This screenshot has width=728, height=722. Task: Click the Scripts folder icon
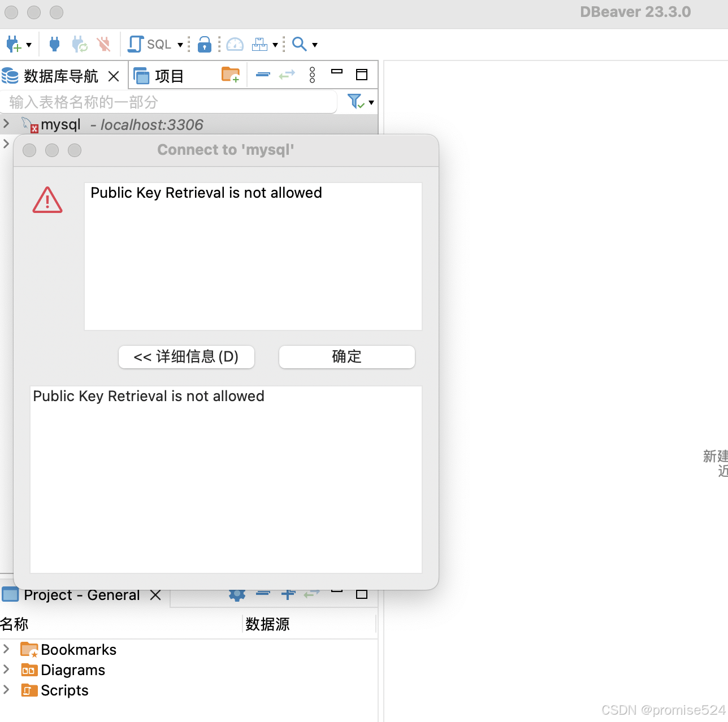click(x=29, y=690)
